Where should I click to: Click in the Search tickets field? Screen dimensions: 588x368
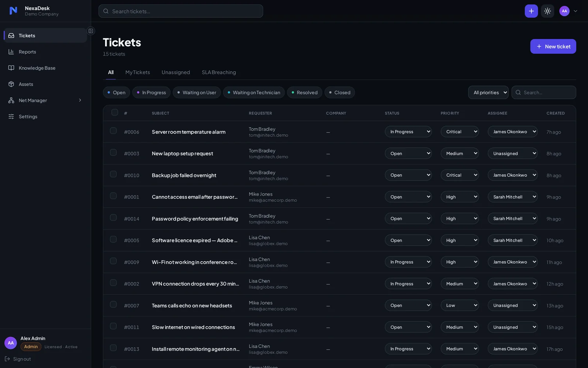[x=180, y=11]
